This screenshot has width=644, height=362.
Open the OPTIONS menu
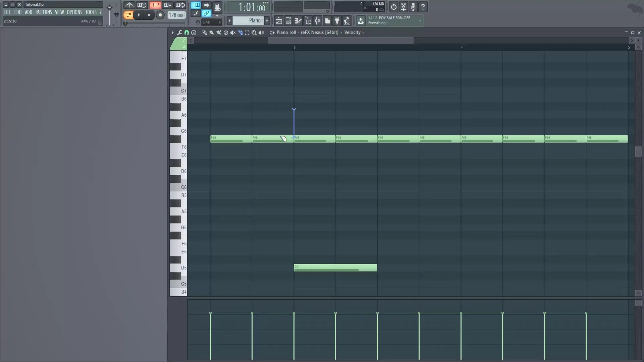74,12
